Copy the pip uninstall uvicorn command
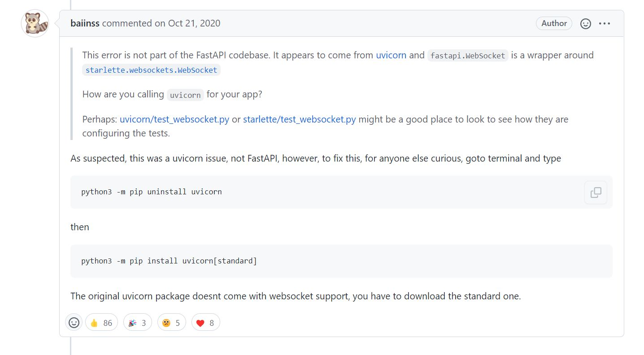 (596, 193)
